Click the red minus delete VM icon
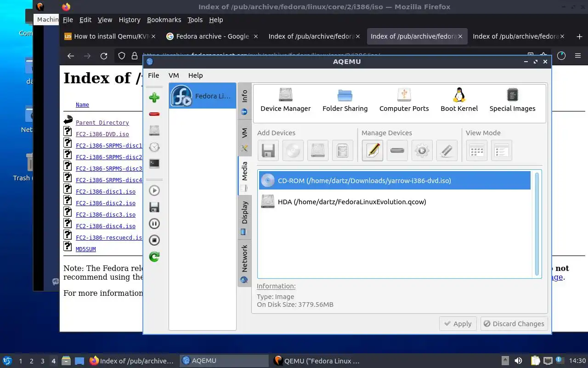588x368 pixels. [154, 114]
